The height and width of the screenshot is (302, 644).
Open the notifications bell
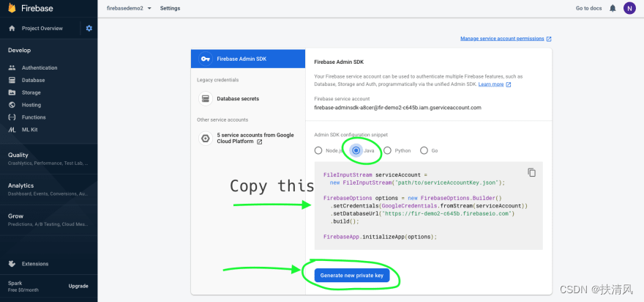coord(613,8)
